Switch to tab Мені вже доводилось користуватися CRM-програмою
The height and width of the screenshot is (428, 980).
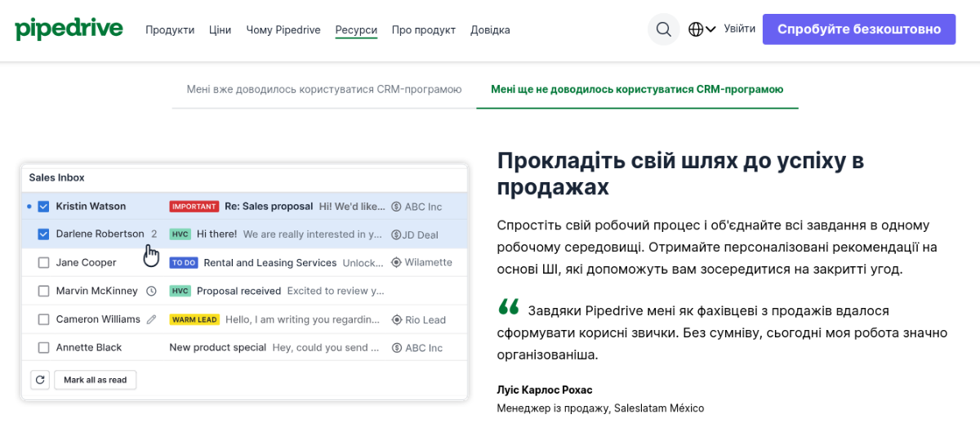tap(324, 89)
